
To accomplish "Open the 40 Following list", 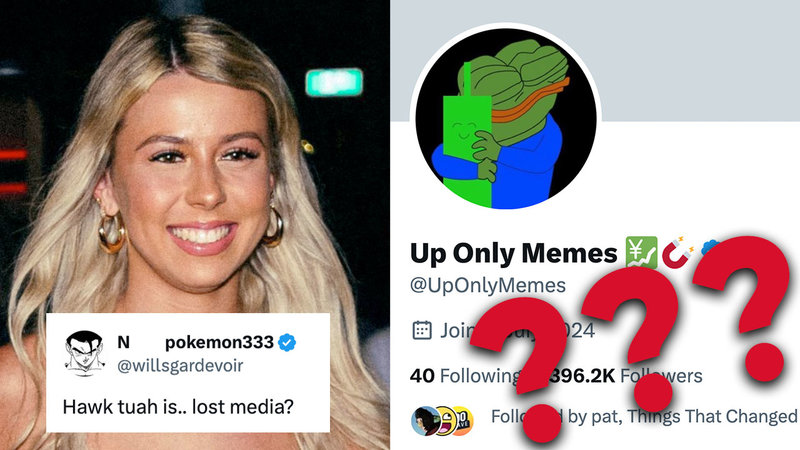I will 464,376.
